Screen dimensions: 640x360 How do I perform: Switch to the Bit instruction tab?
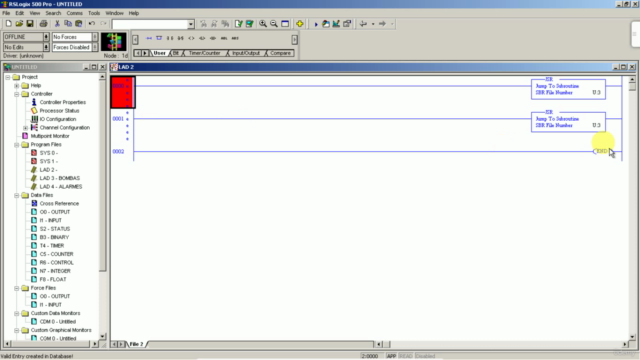(x=176, y=53)
